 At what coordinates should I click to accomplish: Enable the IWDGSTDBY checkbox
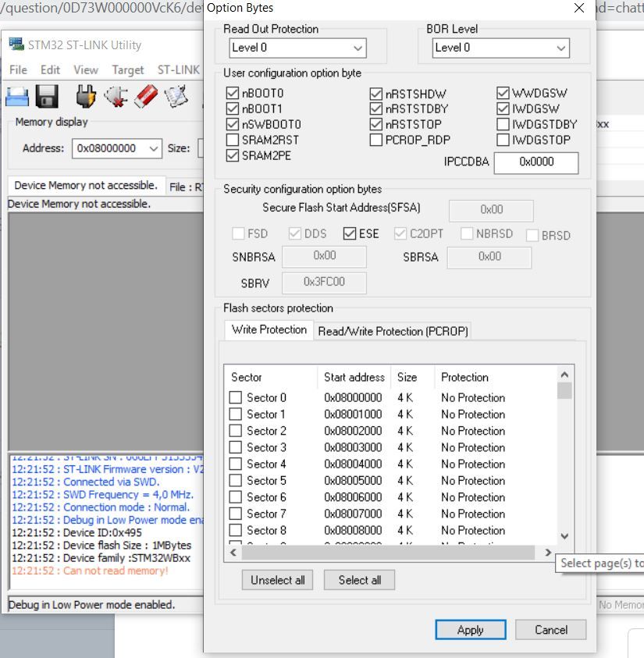tap(503, 124)
